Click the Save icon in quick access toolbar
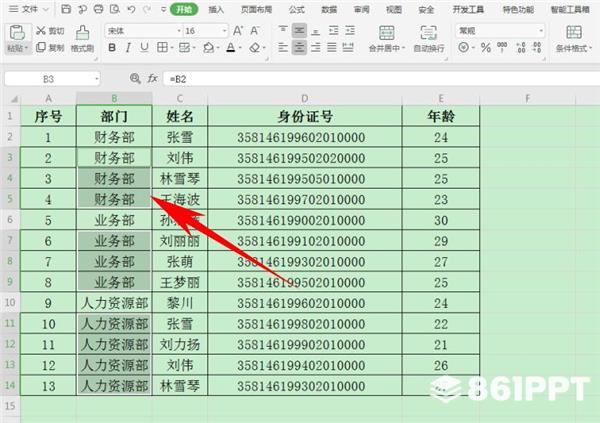The height and width of the screenshot is (423, 600). [66, 9]
